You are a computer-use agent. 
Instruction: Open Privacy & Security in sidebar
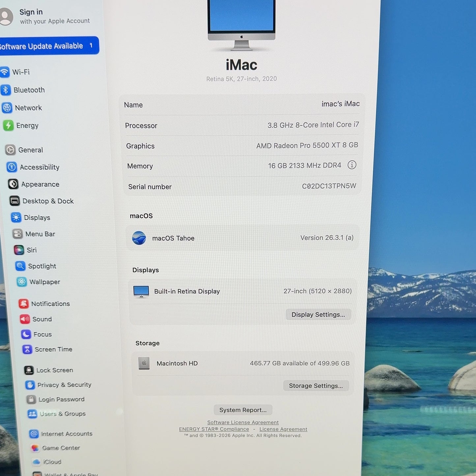tap(64, 385)
